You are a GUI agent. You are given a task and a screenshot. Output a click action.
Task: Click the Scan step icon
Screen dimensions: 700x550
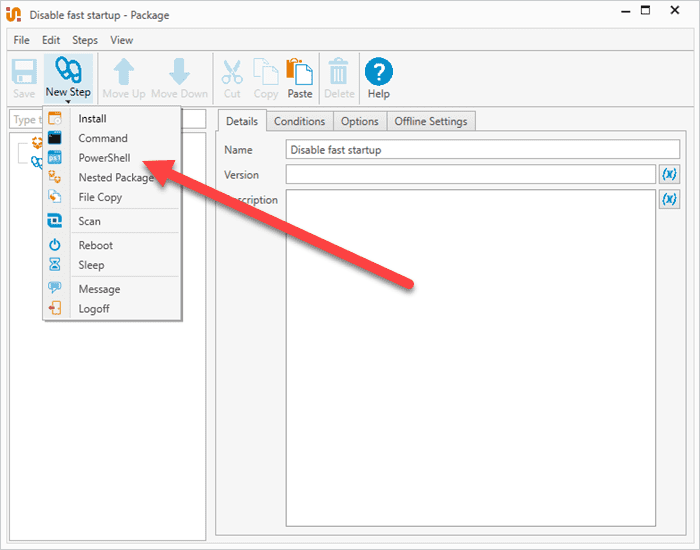[x=54, y=221]
